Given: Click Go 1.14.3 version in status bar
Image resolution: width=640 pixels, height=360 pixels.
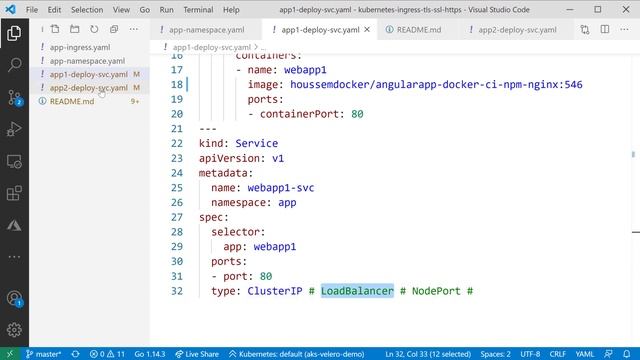Looking at the screenshot, I should [x=150, y=354].
